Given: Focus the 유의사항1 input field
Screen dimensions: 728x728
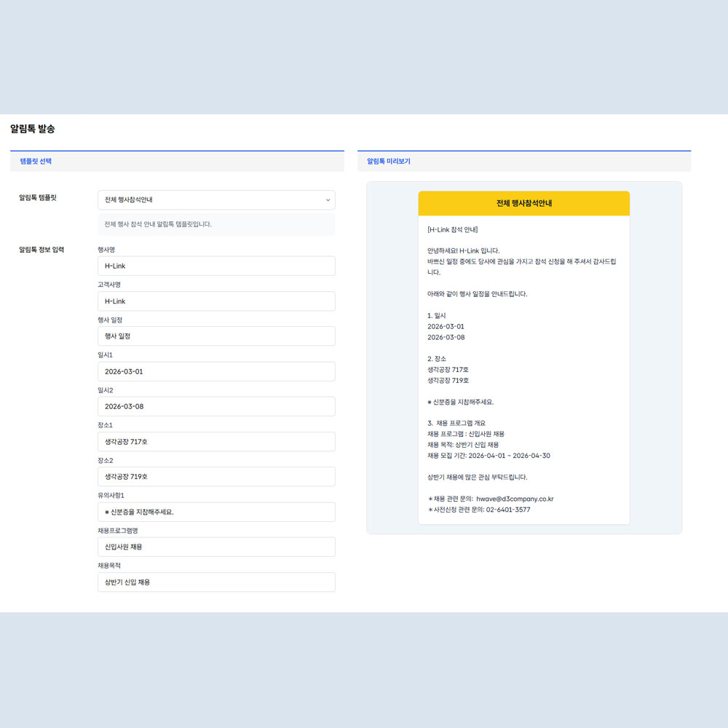Looking at the screenshot, I should (216, 512).
